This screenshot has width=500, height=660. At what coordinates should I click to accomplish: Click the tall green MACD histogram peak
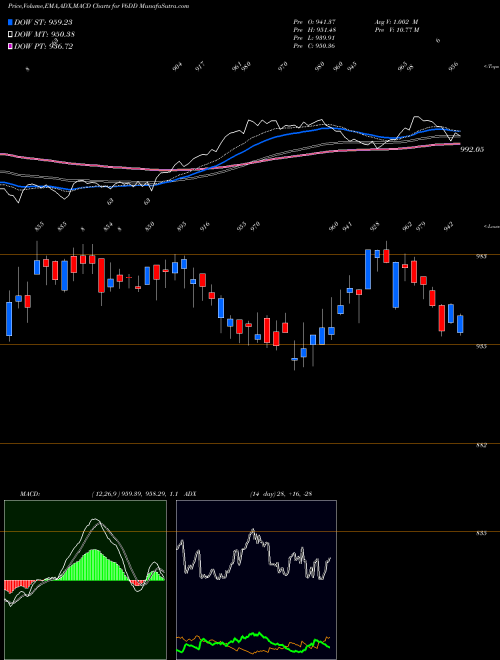(x=94, y=565)
